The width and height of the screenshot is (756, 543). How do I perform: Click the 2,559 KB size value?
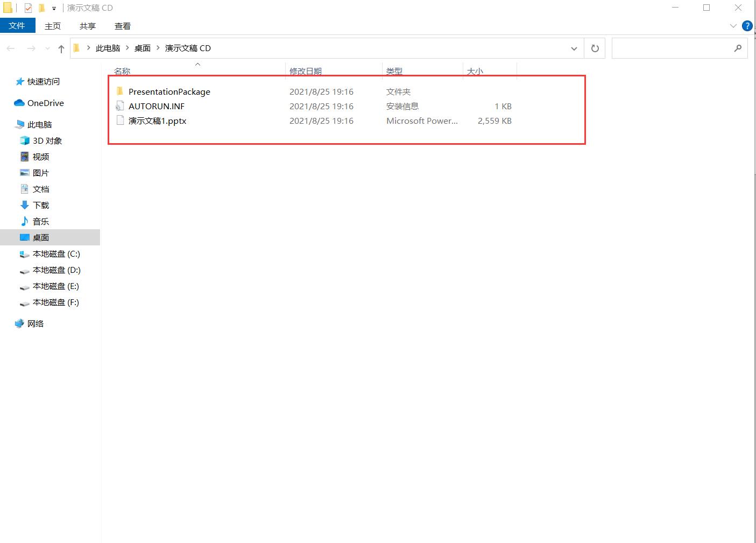pyautogui.click(x=494, y=121)
